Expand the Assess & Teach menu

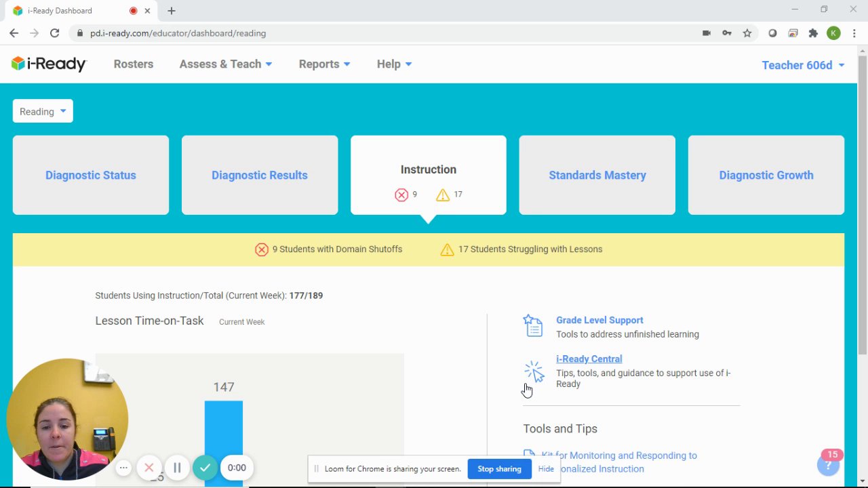226,64
